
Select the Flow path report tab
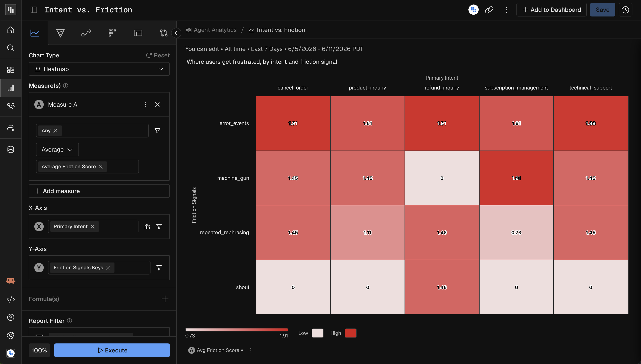[86, 33]
